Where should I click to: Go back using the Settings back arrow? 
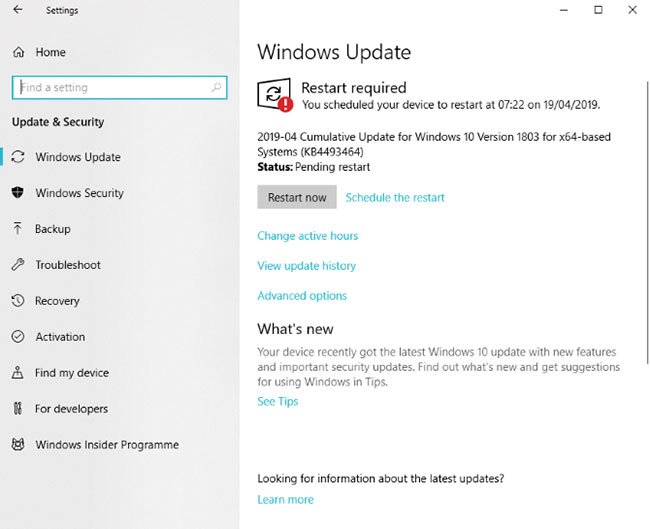(x=18, y=10)
